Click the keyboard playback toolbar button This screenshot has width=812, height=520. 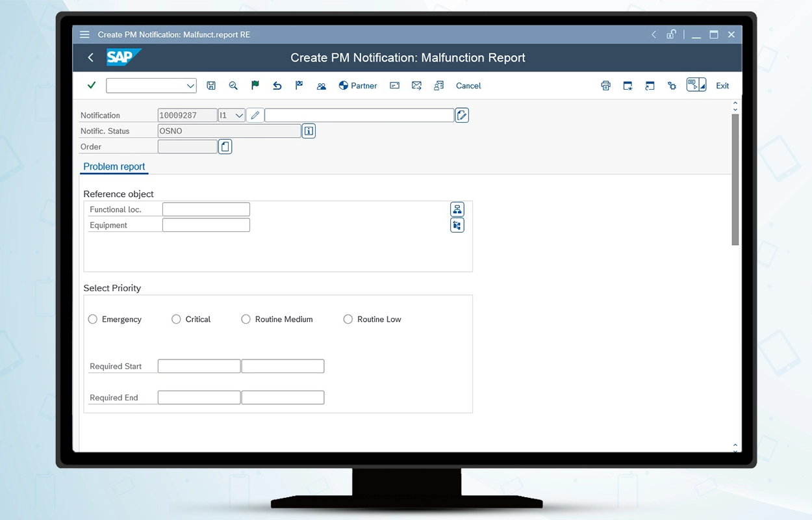click(x=693, y=85)
